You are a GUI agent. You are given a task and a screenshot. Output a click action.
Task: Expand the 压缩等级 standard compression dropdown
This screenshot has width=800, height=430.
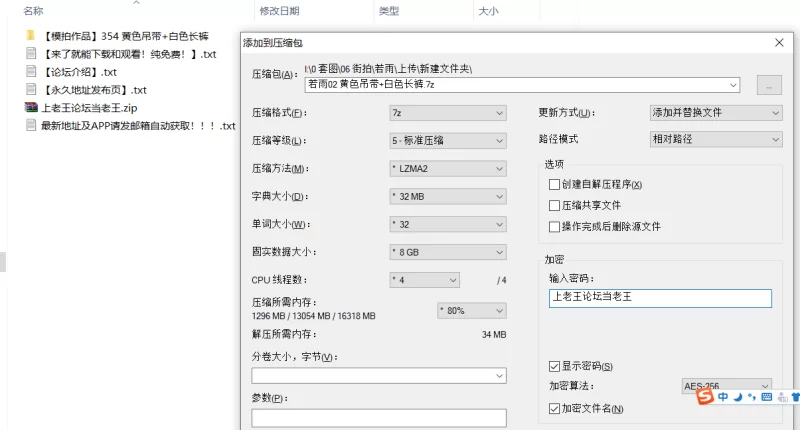click(x=447, y=140)
